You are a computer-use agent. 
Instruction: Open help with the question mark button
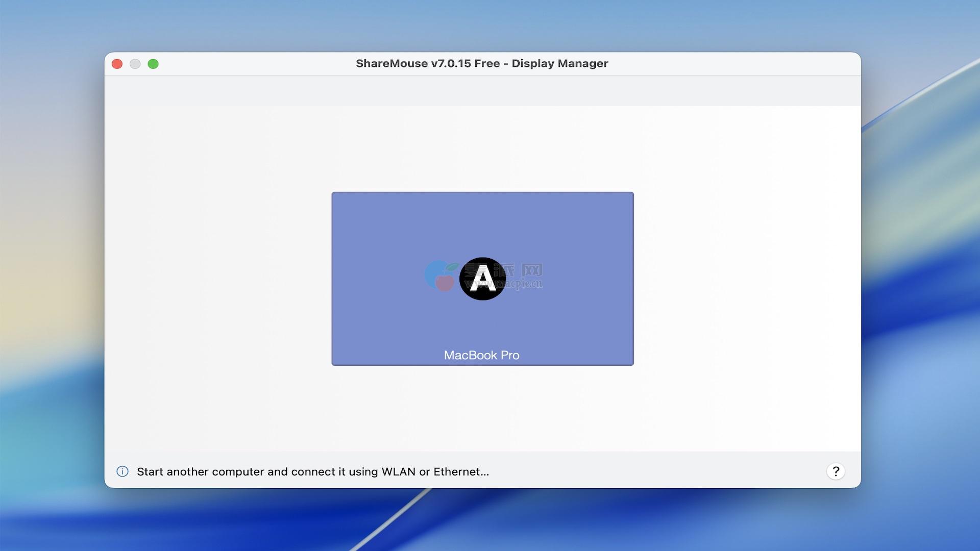click(836, 471)
